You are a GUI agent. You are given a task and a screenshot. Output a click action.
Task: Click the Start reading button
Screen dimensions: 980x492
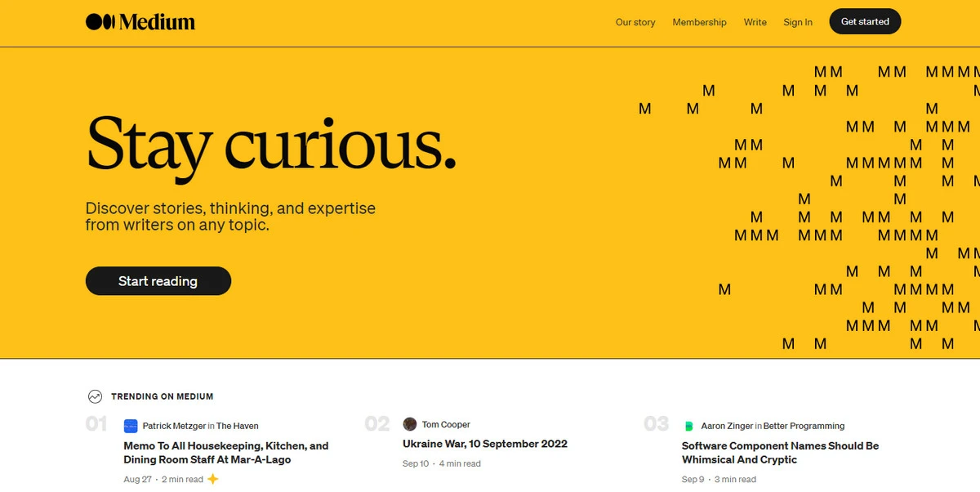tap(158, 281)
